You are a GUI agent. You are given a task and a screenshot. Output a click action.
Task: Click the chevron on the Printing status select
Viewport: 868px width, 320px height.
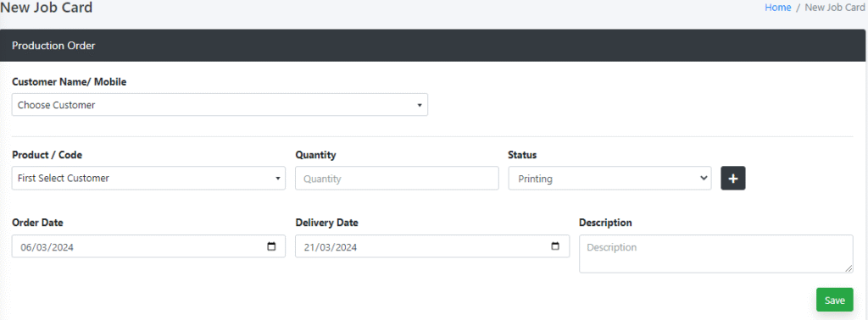pos(704,178)
